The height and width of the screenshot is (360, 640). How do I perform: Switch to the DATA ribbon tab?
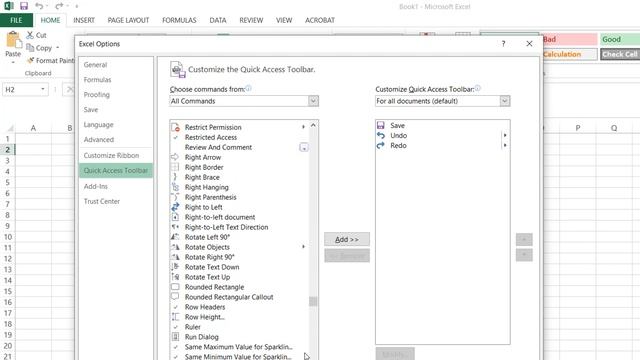point(218,20)
